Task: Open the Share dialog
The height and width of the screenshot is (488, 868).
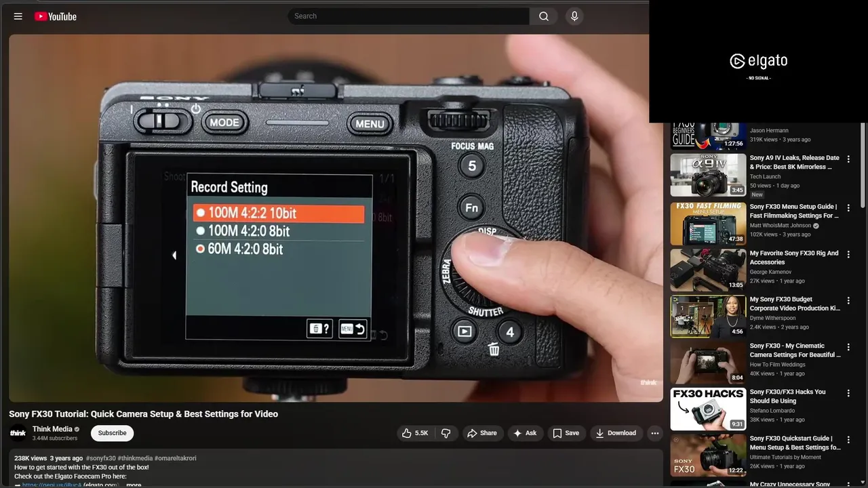Action: point(481,433)
